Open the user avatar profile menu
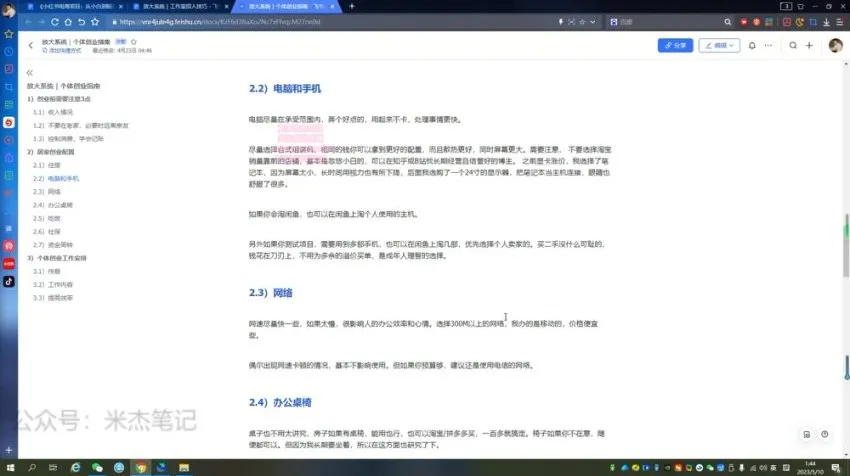 [835, 46]
